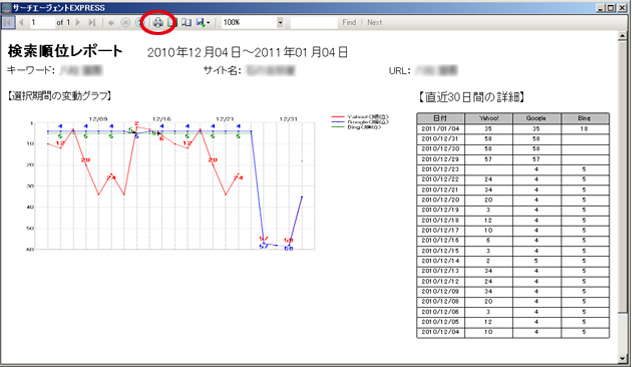632x367 pixels.
Task: Print the report
Action: 158,23
